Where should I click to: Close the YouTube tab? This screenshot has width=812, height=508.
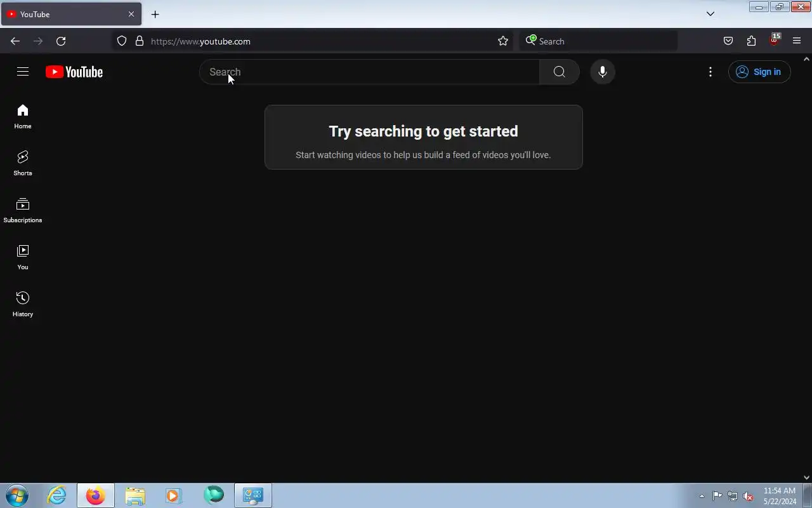(x=131, y=14)
